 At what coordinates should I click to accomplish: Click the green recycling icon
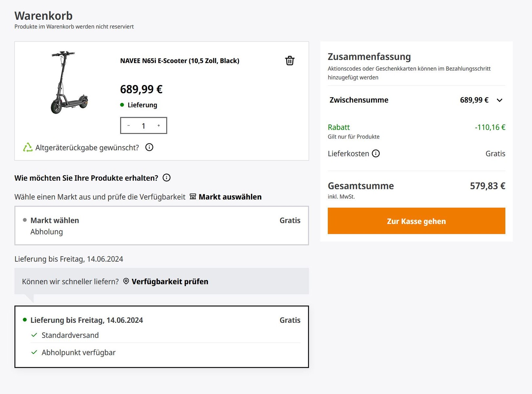(x=28, y=147)
